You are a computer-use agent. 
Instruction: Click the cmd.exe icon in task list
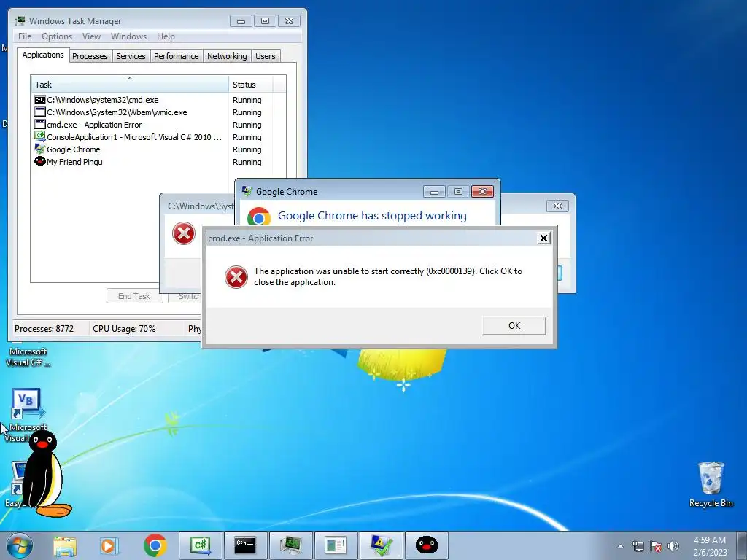tap(40, 100)
